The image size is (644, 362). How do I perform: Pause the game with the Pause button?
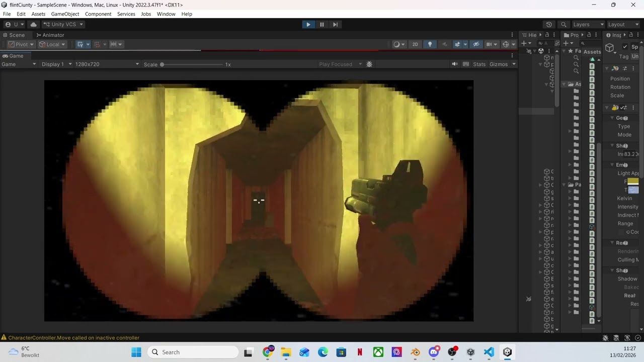tap(321, 24)
